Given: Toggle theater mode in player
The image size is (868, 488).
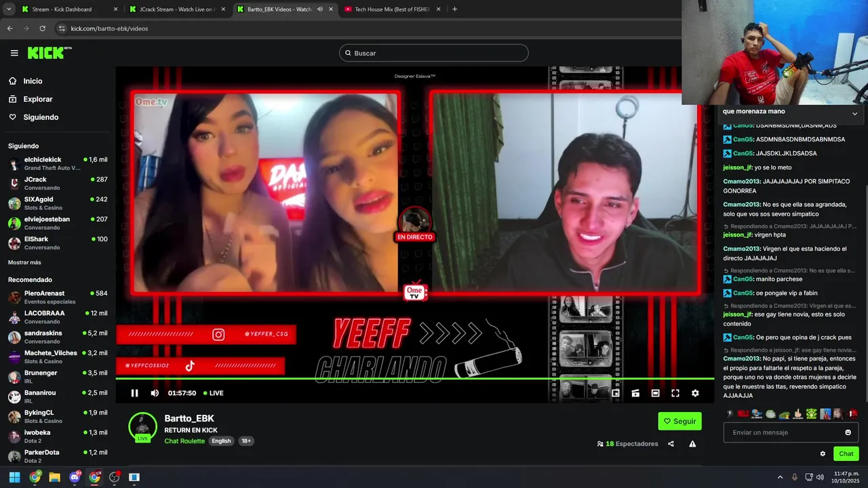Looking at the screenshot, I should click(655, 393).
